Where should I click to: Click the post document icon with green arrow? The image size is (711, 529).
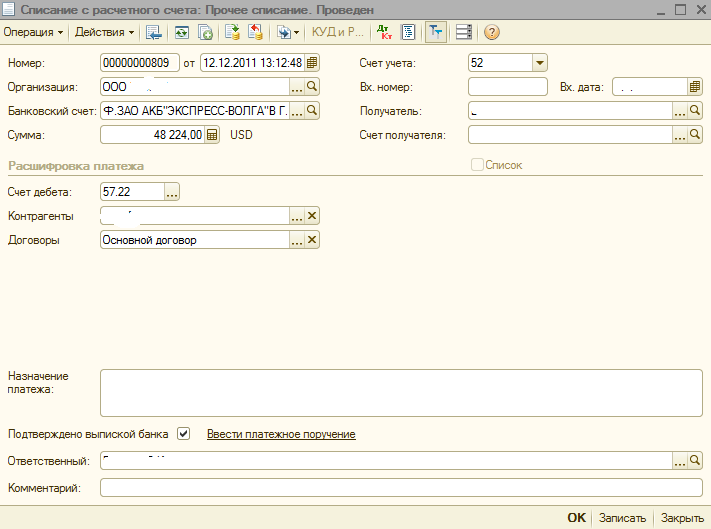point(232,32)
